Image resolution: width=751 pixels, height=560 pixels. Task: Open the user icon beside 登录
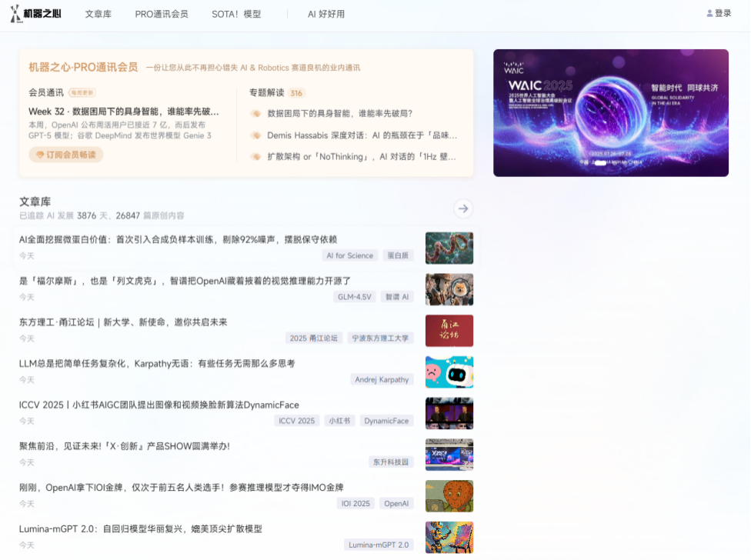pos(709,13)
